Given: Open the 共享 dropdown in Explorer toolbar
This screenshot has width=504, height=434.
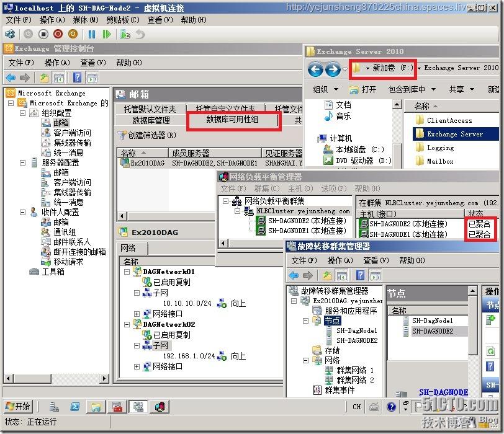Looking at the screenshot, I should click(x=462, y=89).
